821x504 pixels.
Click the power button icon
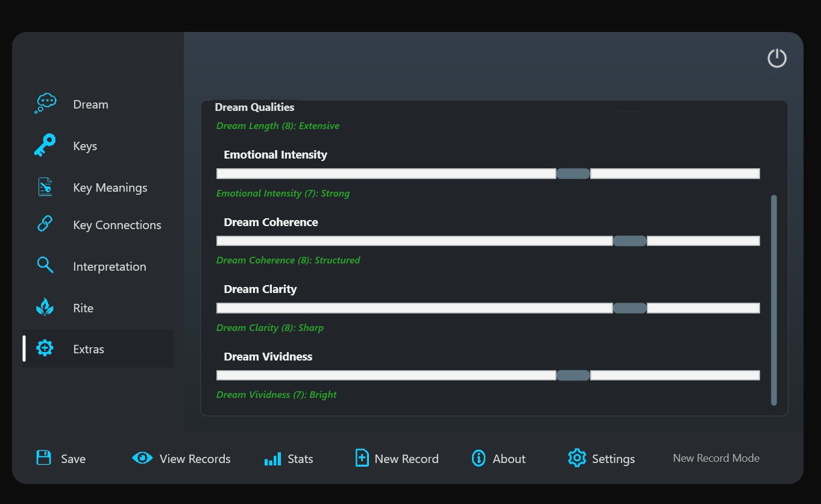(777, 58)
